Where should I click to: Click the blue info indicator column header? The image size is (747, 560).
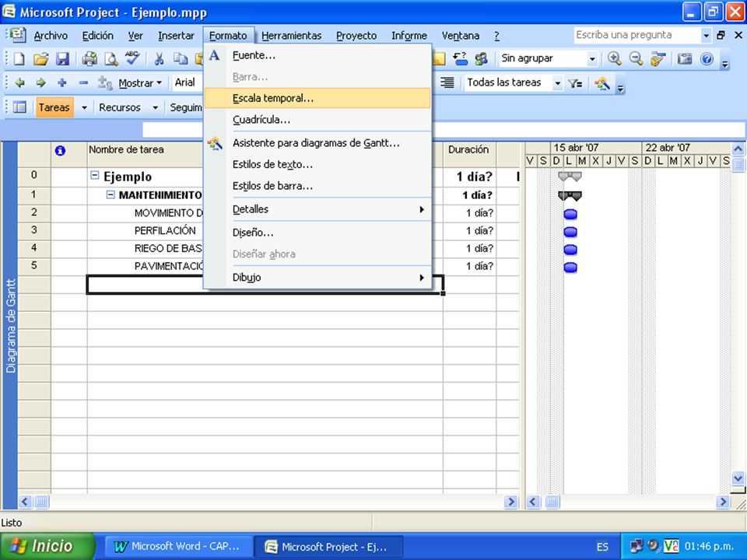click(60, 151)
